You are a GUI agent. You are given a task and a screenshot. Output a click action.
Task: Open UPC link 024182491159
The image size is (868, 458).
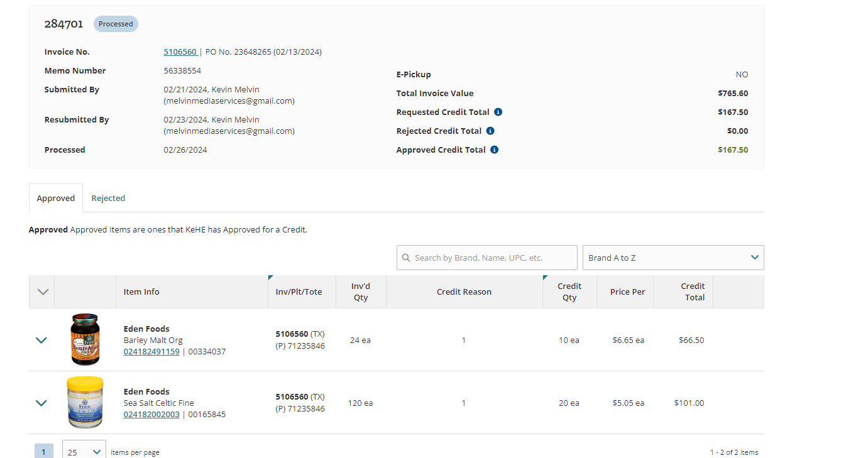[x=151, y=352]
